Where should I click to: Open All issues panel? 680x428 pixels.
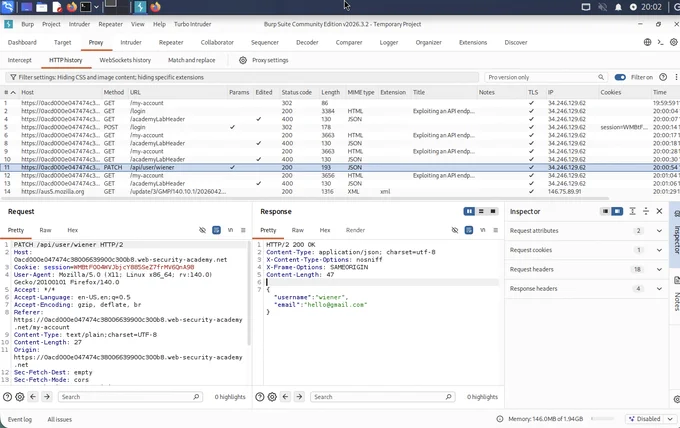59,419
